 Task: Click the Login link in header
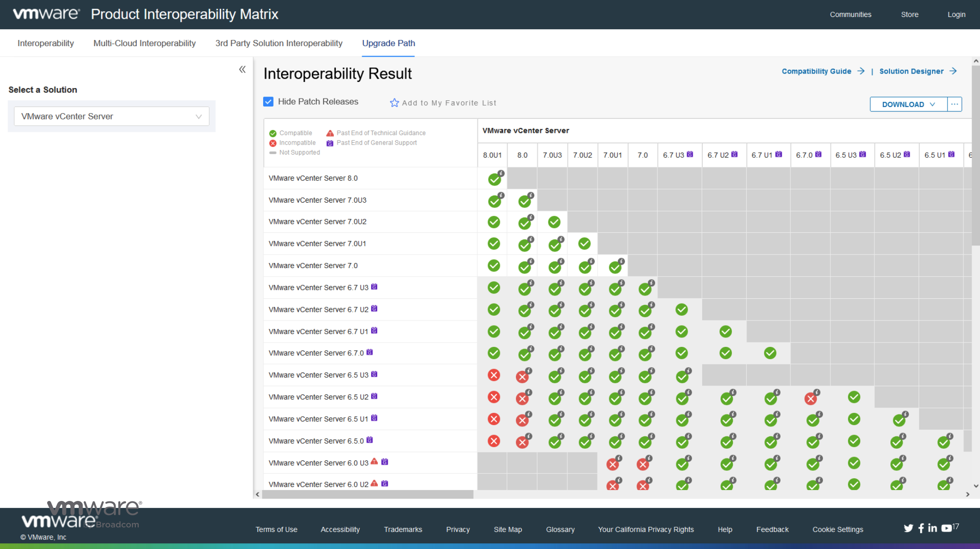click(x=956, y=15)
